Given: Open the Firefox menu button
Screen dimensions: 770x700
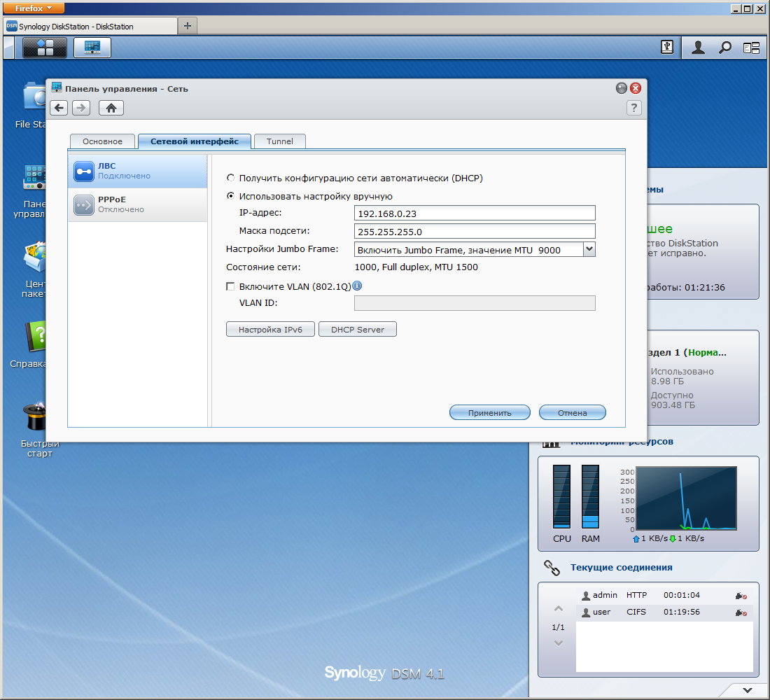Looking at the screenshot, I should (x=34, y=8).
